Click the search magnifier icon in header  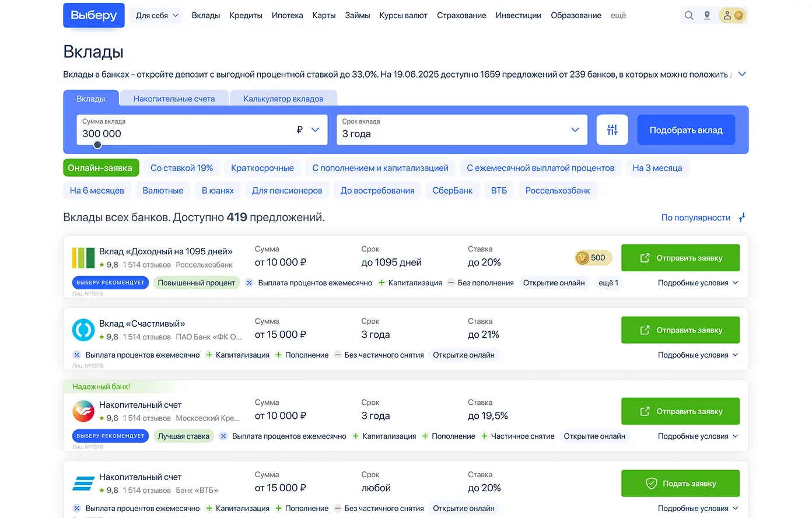coord(689,16)
